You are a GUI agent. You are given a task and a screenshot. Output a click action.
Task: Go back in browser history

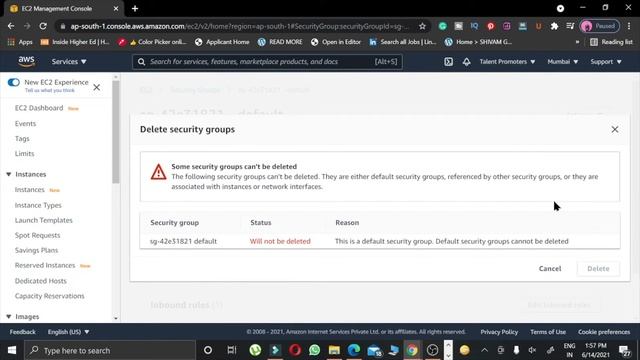pos(11,26)
